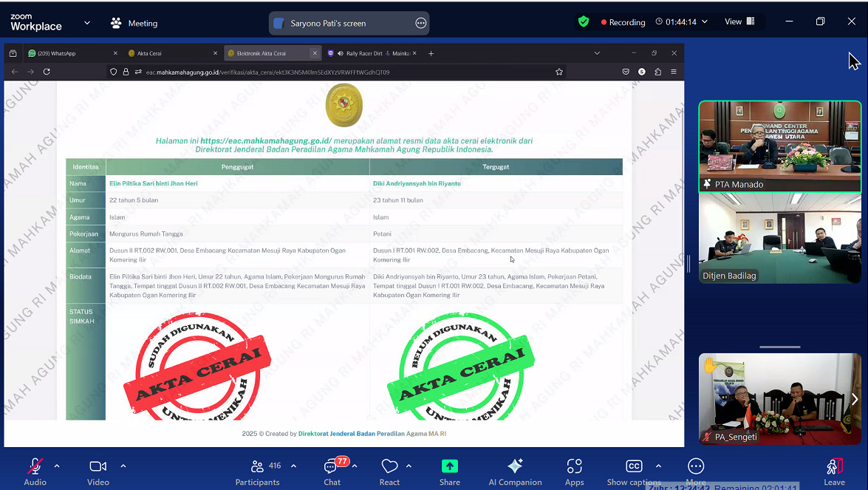868x490 pixels.
Task: Toggle Show captions
Action: click(633, 472)
